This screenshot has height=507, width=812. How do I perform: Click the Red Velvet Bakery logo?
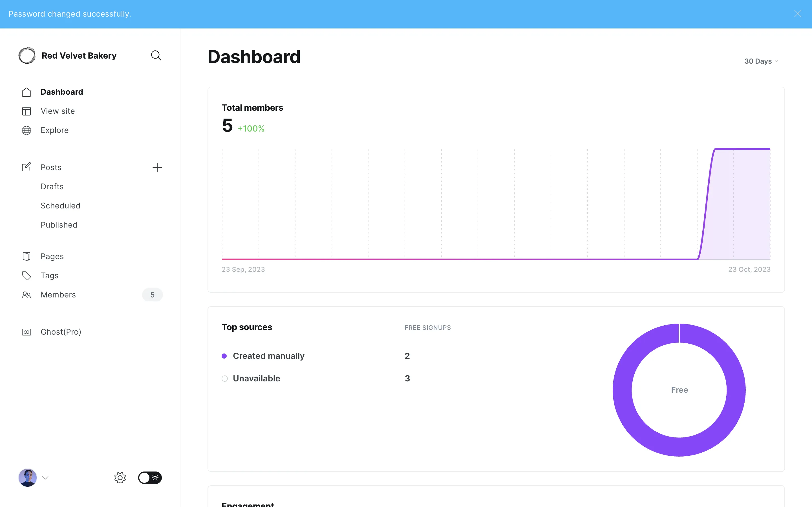(27, 55)
